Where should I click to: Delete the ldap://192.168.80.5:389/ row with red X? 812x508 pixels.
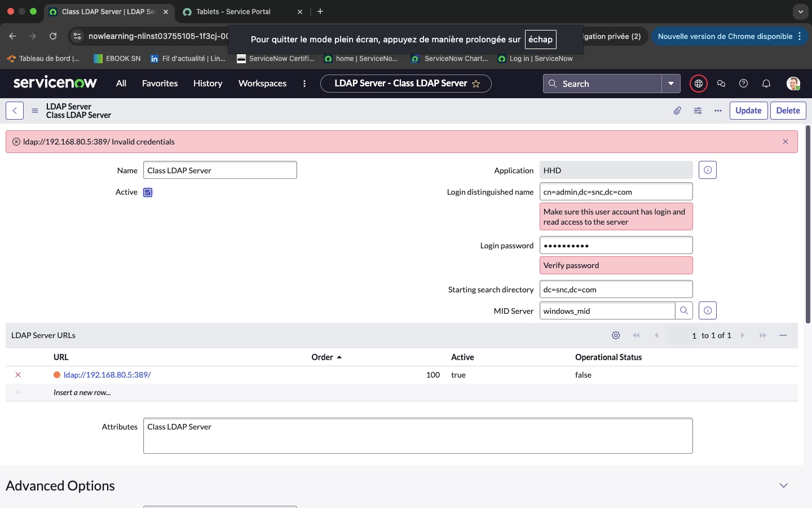(x=18, y=375)
